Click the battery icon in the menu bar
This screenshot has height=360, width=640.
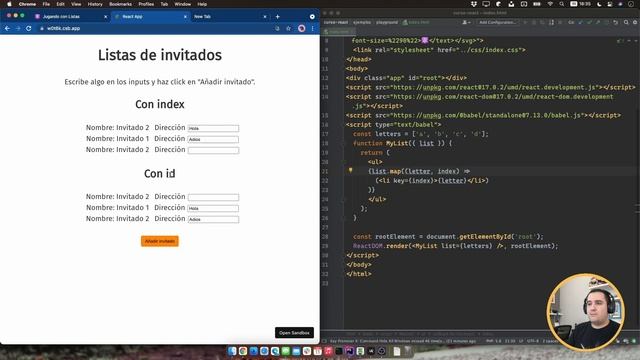click(x=537, y=4)
